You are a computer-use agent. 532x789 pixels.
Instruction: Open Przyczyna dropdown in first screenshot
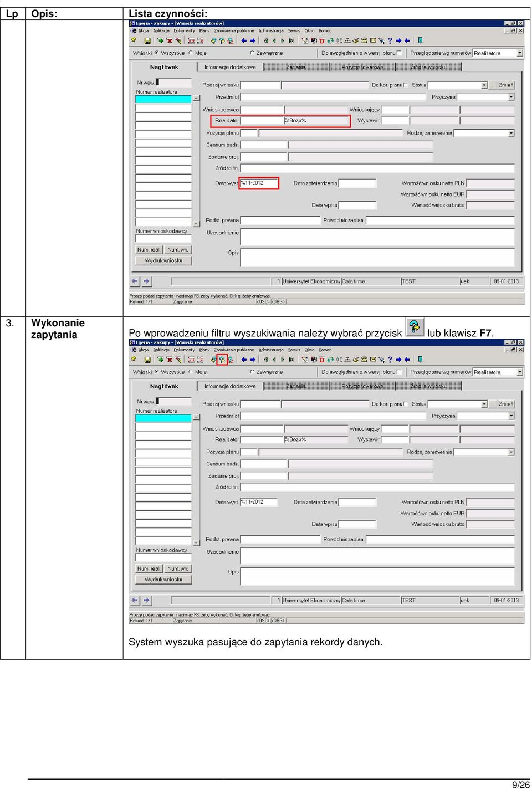point(511,97)
